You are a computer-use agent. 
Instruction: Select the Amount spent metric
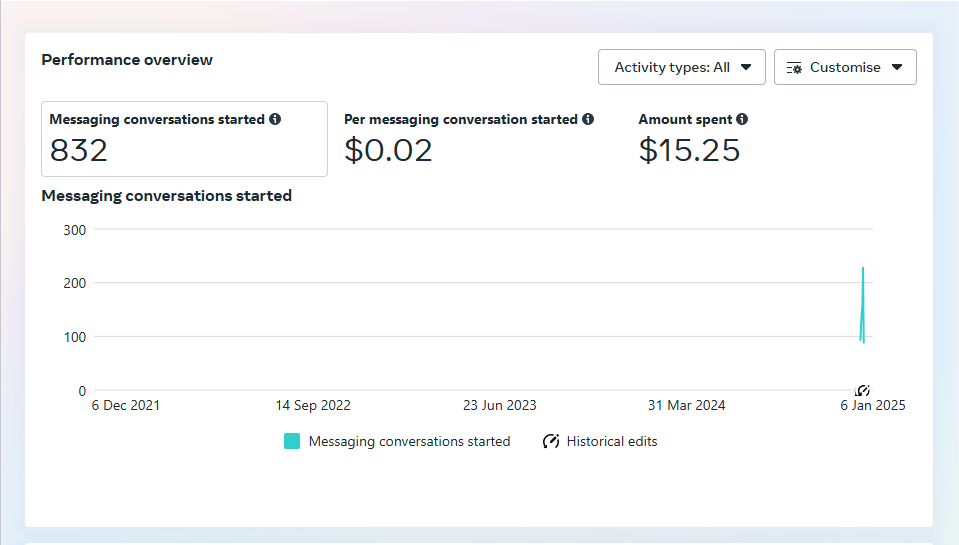692,139
